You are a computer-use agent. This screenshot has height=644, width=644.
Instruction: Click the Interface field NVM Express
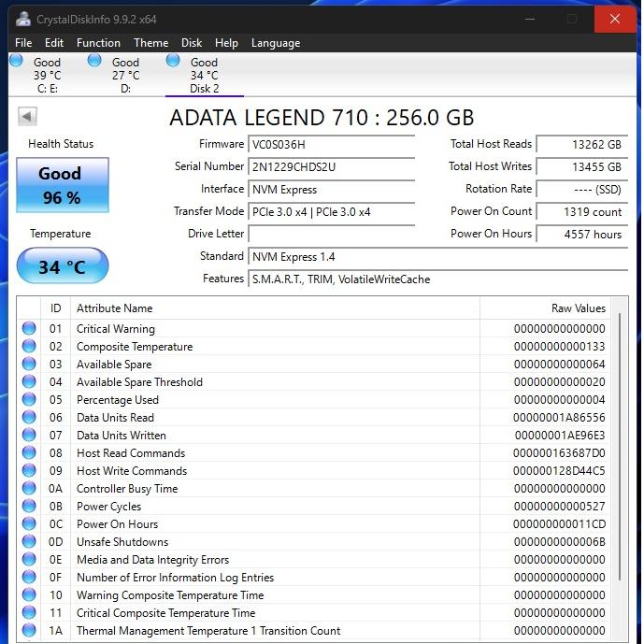pos(331,190)
